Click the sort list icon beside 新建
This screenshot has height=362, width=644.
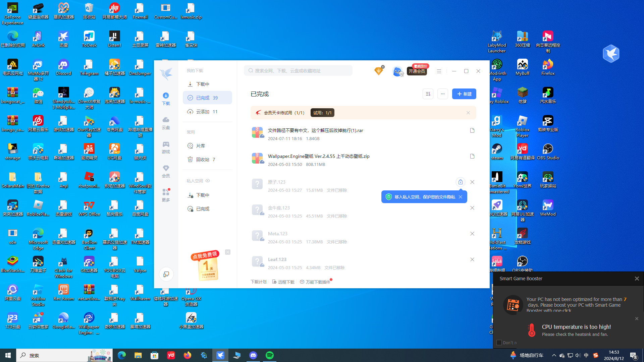tap(428, 94)
